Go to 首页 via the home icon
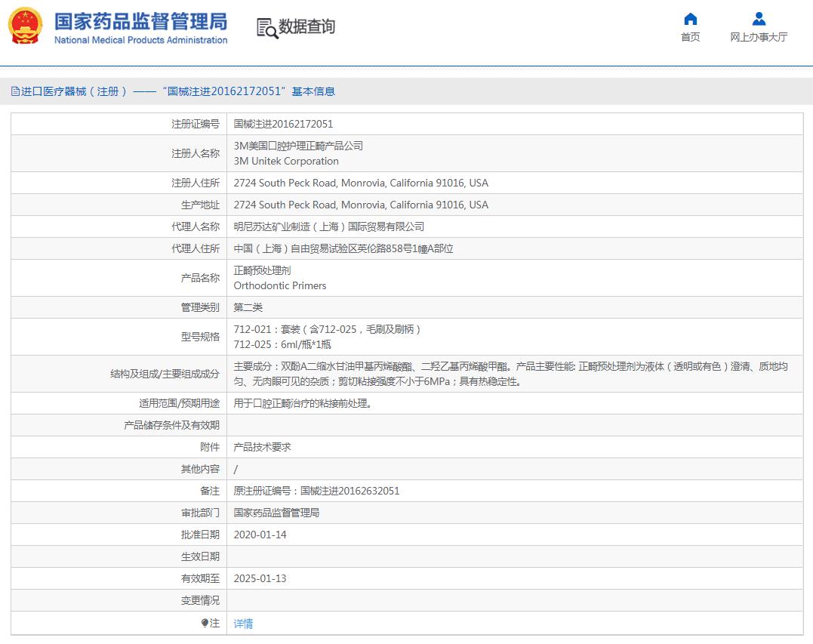 [690, 19]
